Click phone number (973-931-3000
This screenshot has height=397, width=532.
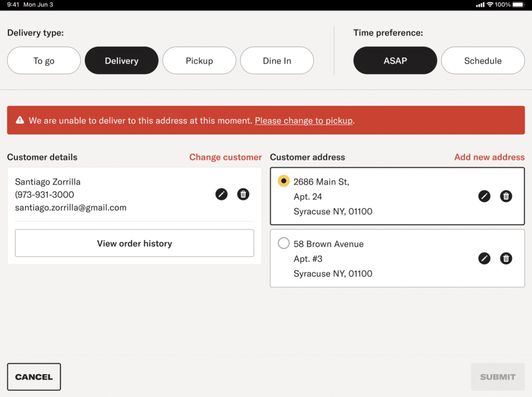(45, 195)
